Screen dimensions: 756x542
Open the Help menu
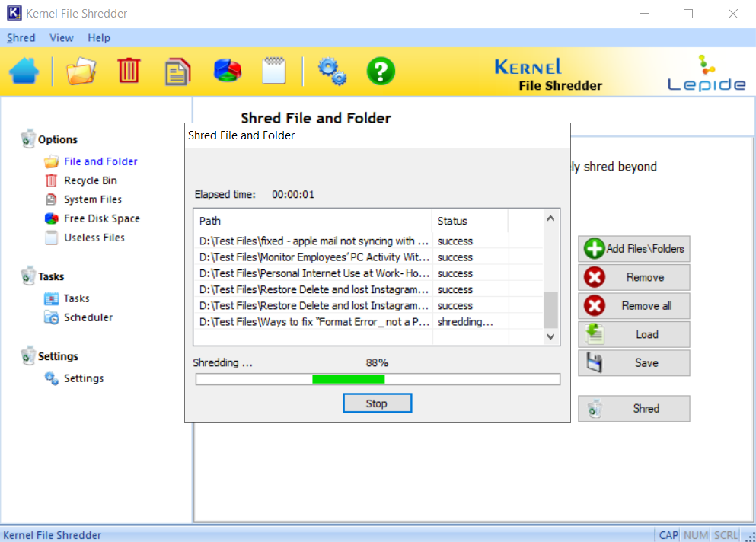99,37
